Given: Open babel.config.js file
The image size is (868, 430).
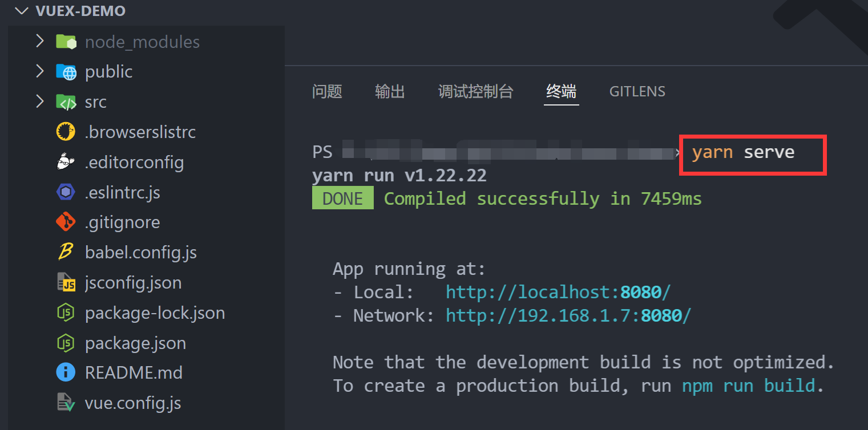Looking at the screenshot, I should click(x=142, y=252).
